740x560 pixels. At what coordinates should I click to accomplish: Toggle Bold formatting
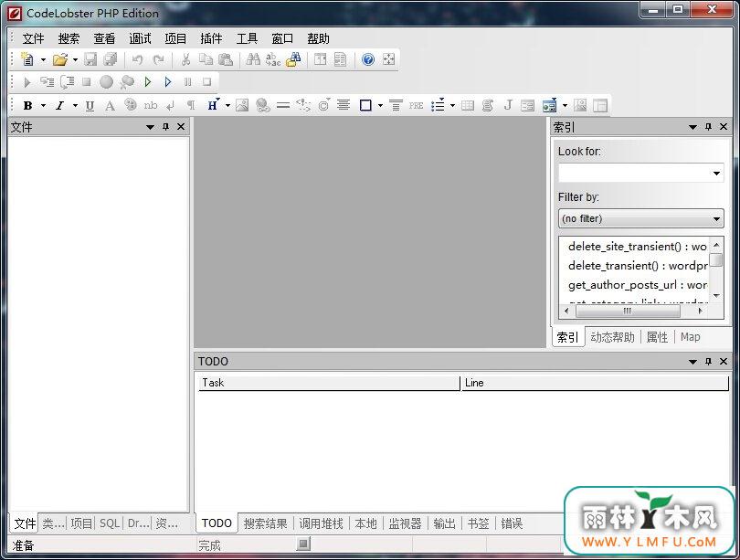point(27,106)
